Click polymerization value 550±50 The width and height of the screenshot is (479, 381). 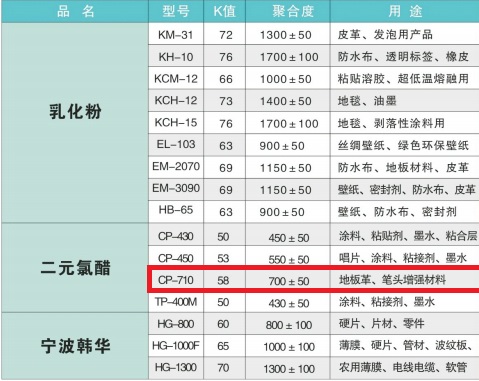289,259
